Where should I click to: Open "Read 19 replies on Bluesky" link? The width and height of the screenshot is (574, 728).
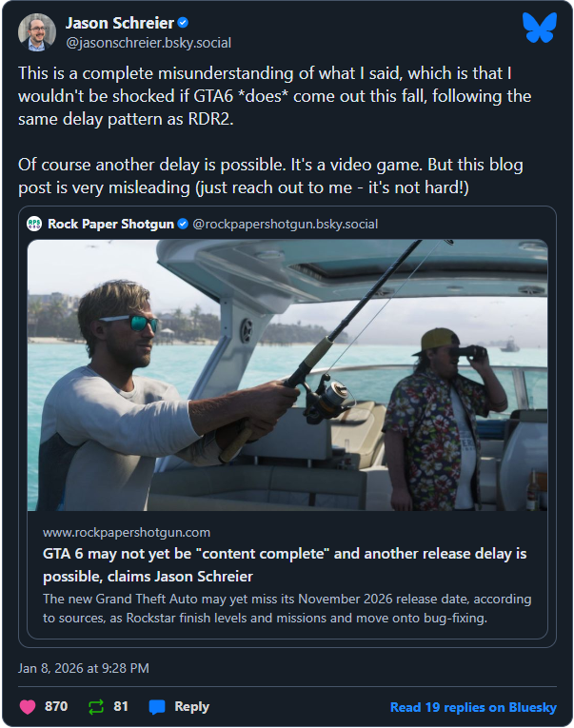point(474,707)
